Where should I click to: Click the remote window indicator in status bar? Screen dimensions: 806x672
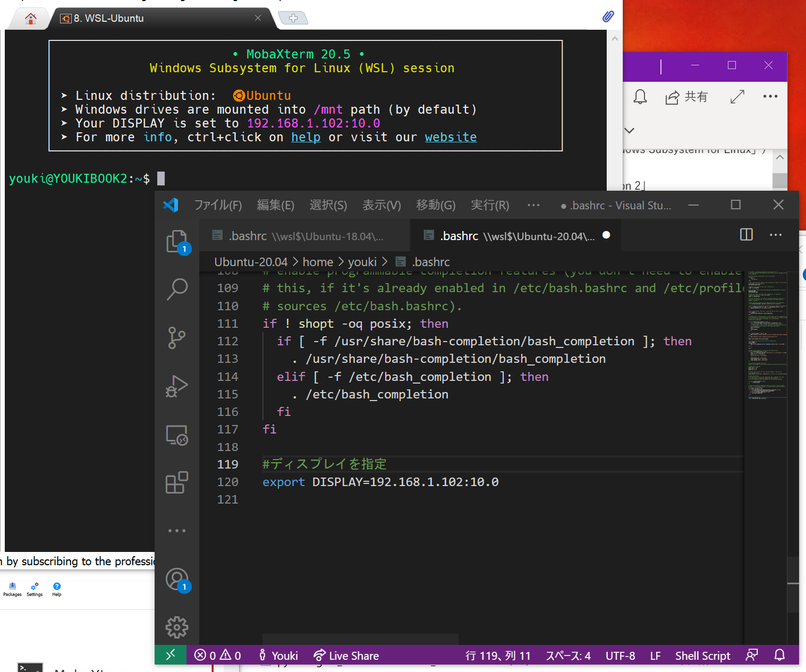(171, 655)
